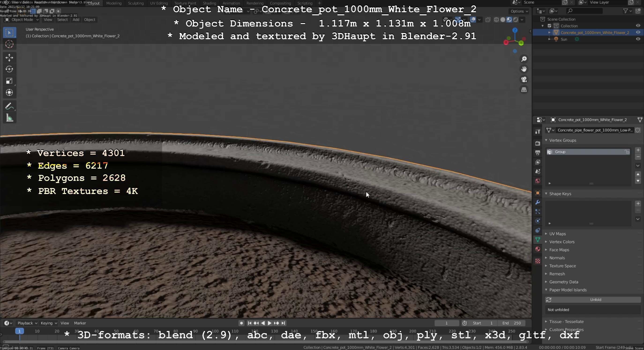Select the Rotate tool

(10, 69)
